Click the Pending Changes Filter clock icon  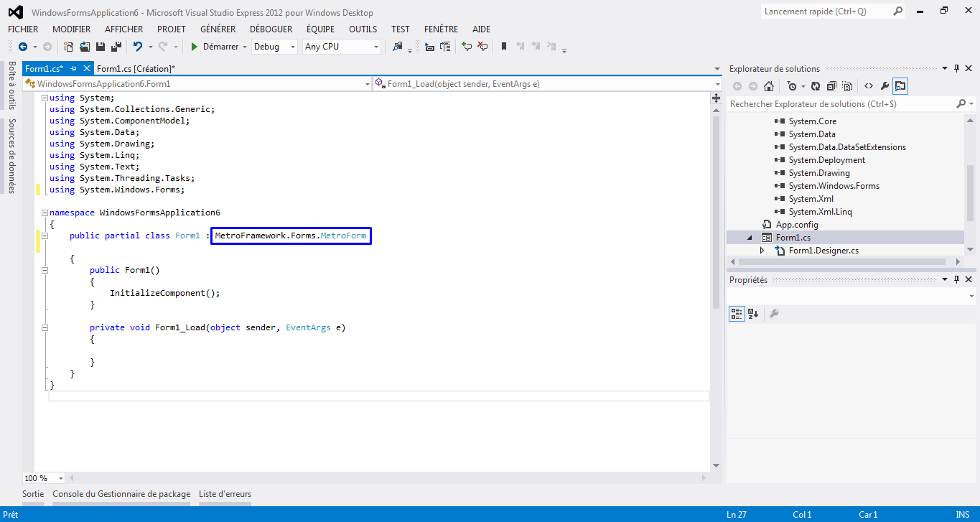[791, 86]
